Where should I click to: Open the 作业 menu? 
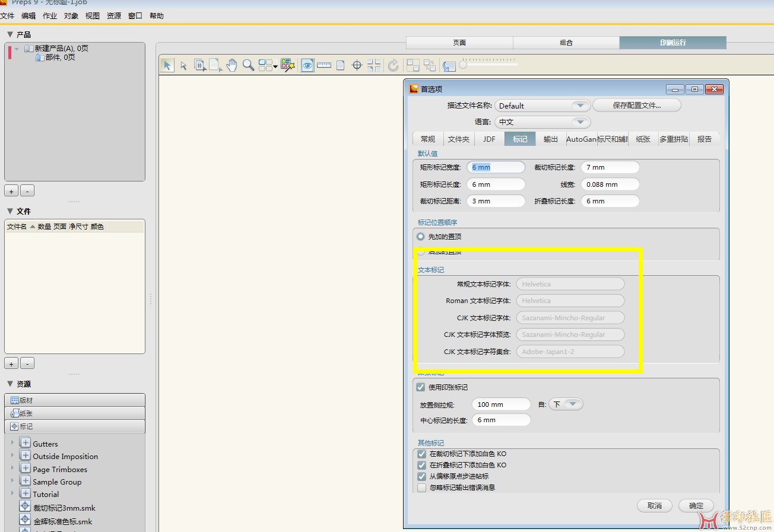(x=50, y=16)
